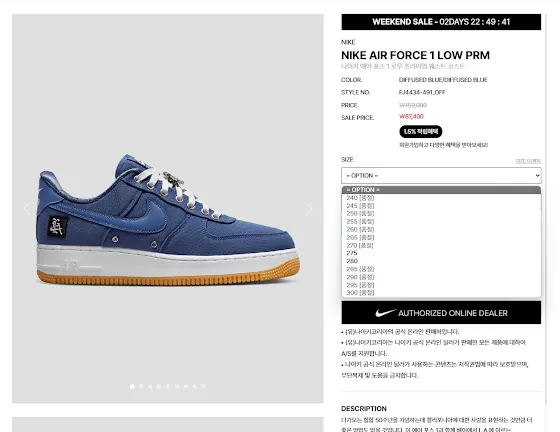Image resolution: width=560 pixels, height=432 pixels.
Task: Choose the = OPTION = placeholder entry in list
Action: [441, 190]
